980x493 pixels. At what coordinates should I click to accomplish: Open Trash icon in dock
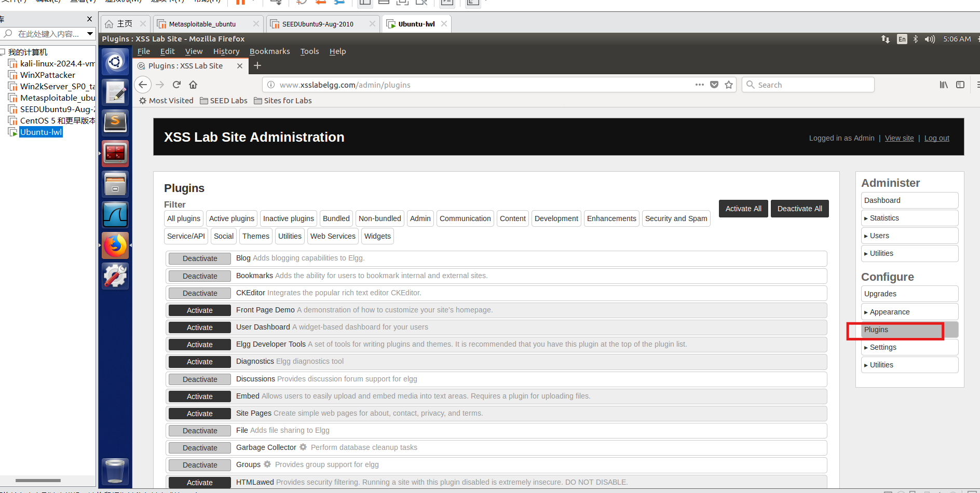115,471
